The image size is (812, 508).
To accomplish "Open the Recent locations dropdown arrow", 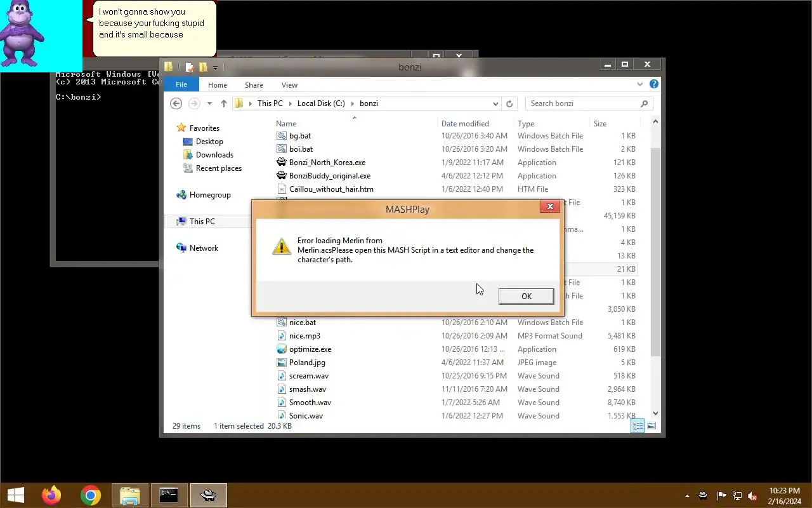I will pyautogui.click(x=209, y=104).
